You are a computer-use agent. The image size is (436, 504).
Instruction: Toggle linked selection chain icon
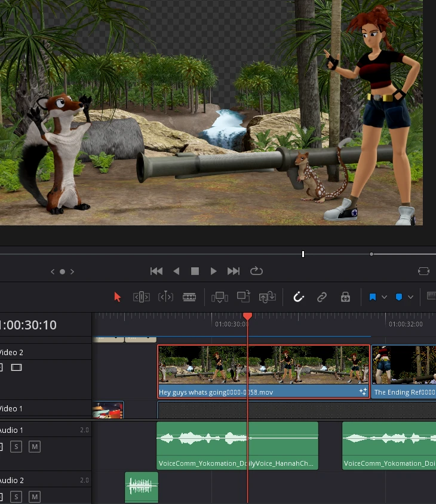[x=322, y=297]
